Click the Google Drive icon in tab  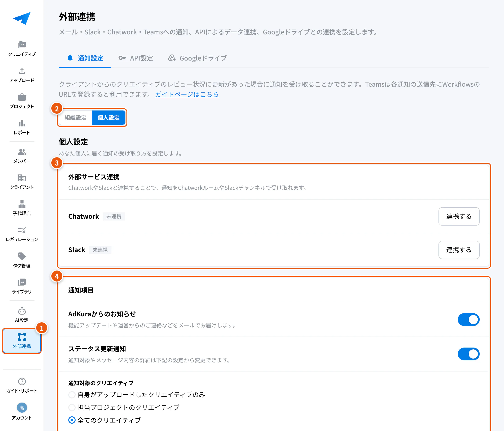(x=172, y=58)
